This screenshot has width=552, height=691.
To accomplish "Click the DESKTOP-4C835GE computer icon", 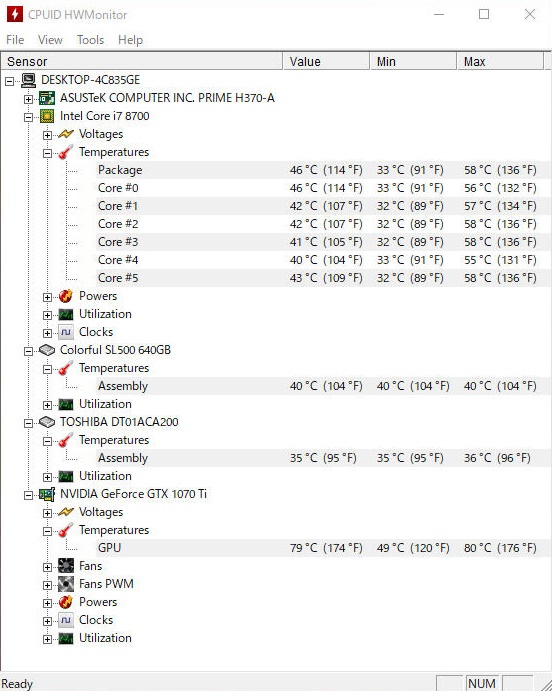I will (x=28, y=80).
